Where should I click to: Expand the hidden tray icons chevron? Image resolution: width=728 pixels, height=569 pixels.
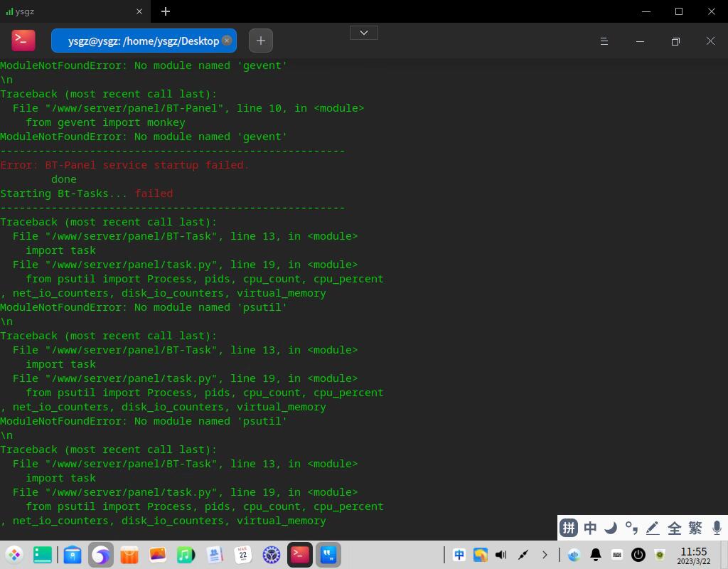pos(545,555)
